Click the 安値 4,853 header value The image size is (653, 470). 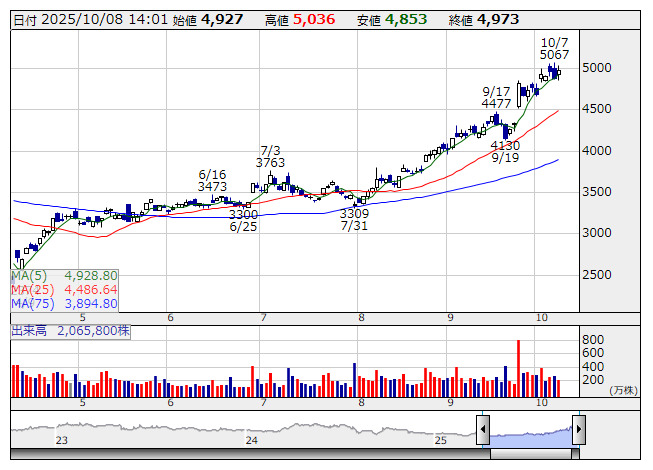[x=392, y=20]
